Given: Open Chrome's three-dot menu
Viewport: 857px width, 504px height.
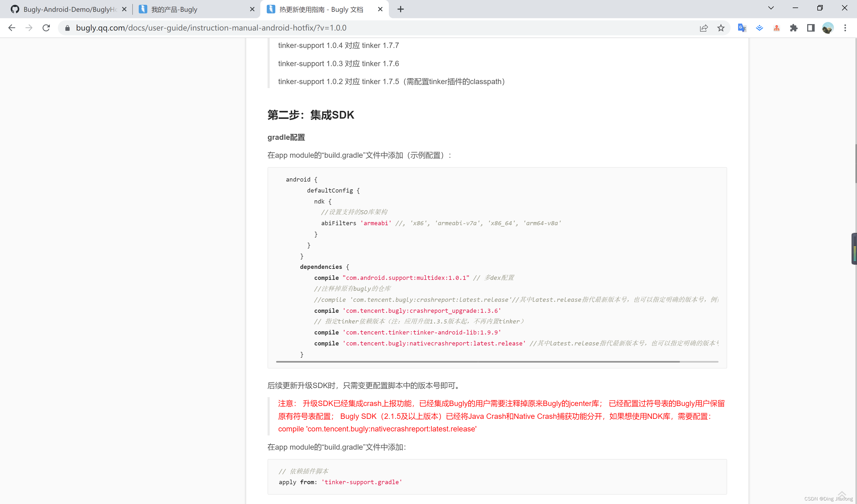Looking at the screenshot, I should [845, 28].
